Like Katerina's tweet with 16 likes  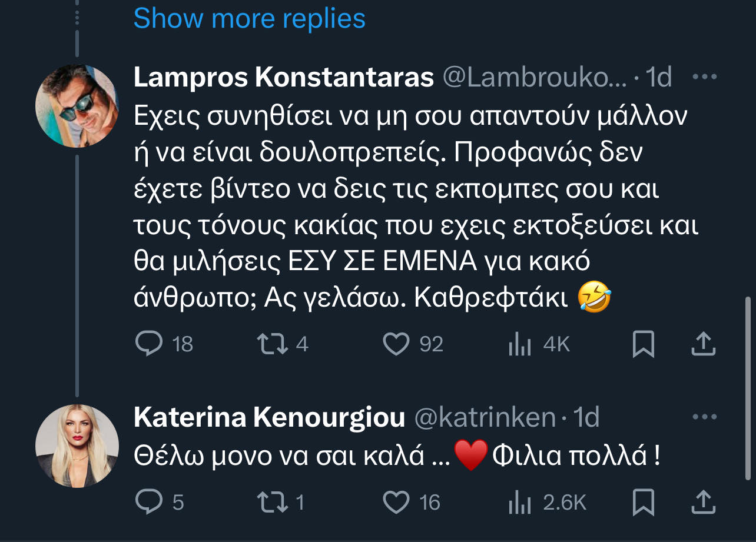point(396,502)
